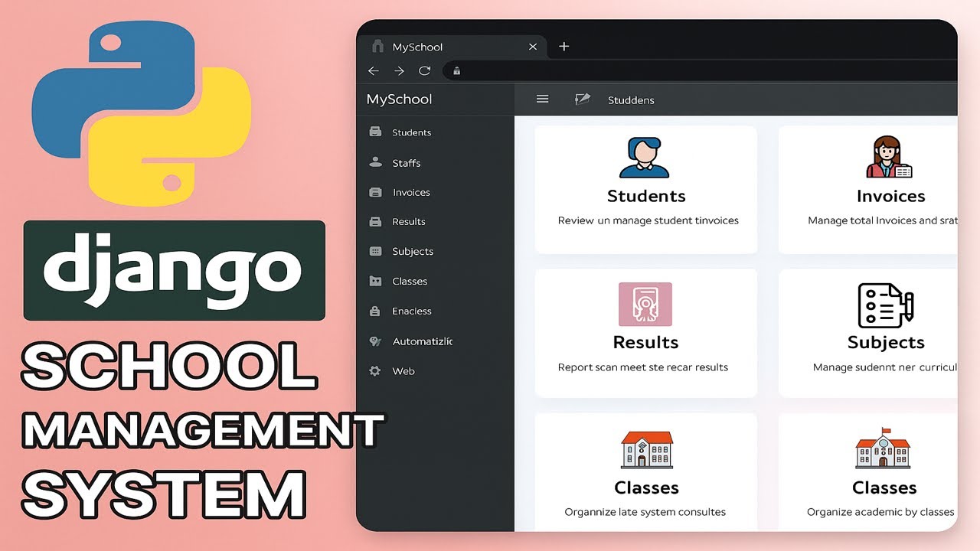The image size is (980, 551).
Task: Click the Subjects sidebar icon
Action: coord(375,251)
